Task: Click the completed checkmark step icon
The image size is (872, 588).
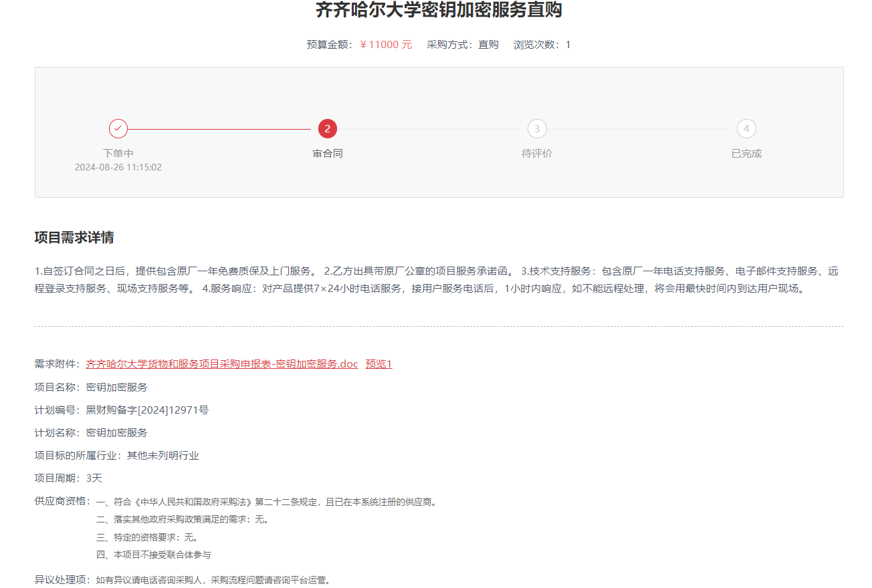Action: [x=118, y=128]
